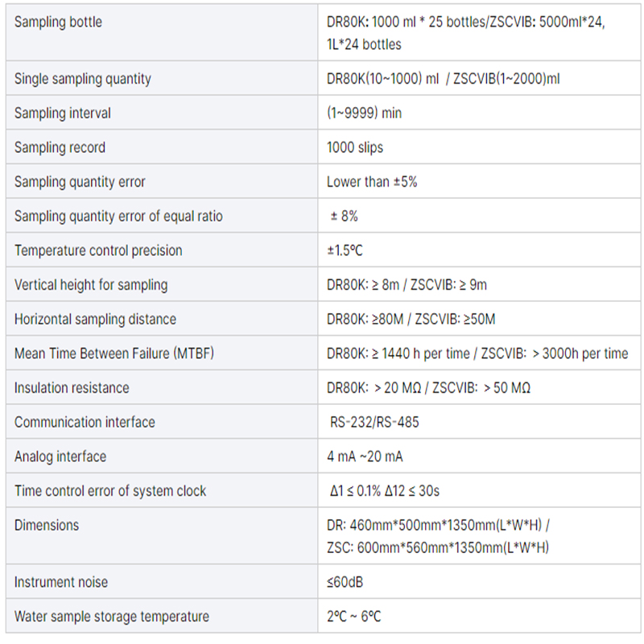
Task: Select the 1000 slips value cell
Action: click(x=355, y=147)
